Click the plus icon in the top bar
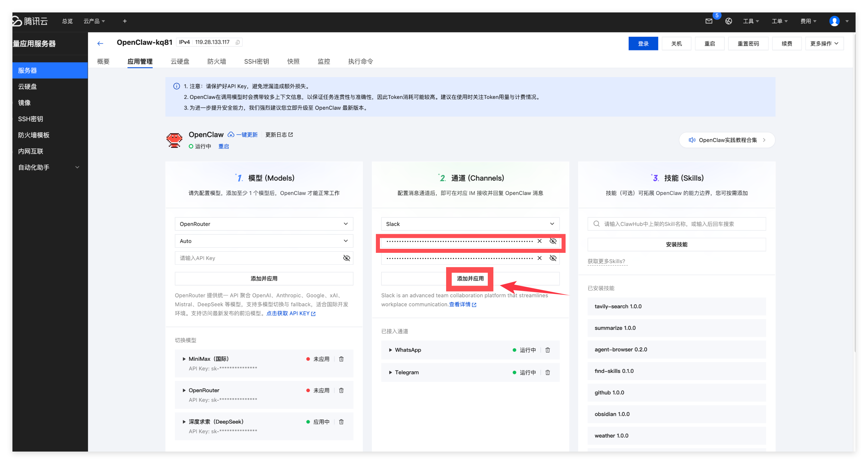 tap(125, 21)
